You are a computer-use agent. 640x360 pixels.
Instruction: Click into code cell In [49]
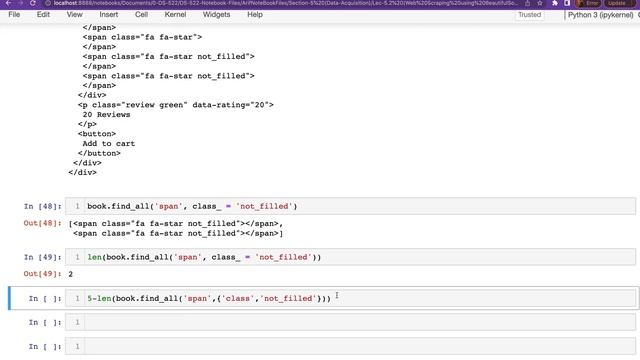click(360, 257)
